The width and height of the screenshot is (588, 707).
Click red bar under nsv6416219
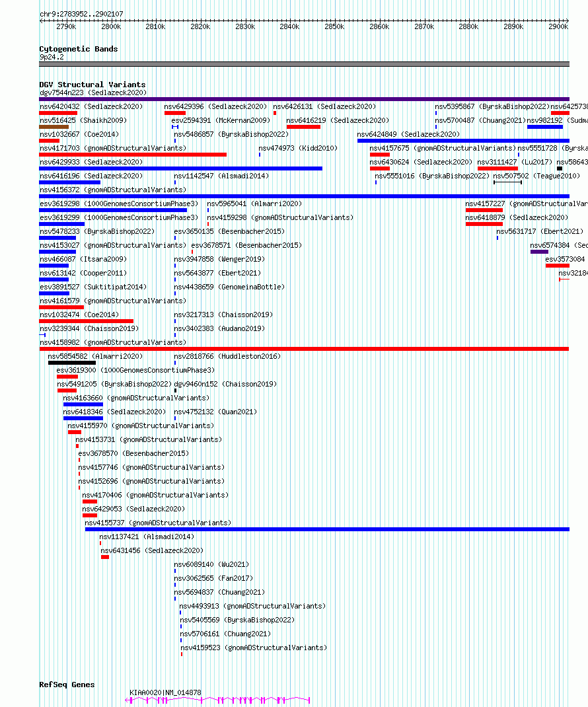pos(303,127)
